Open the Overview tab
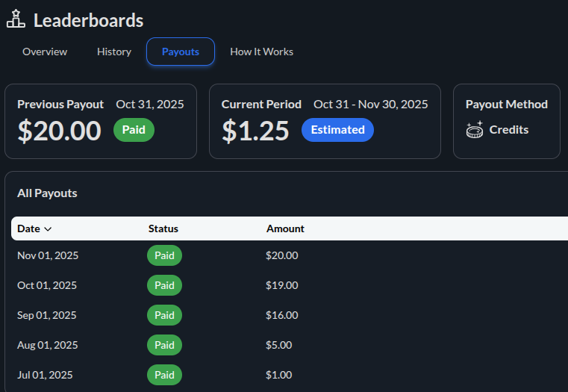The width and height of the screenshot is (568, 392). point(45,52)
